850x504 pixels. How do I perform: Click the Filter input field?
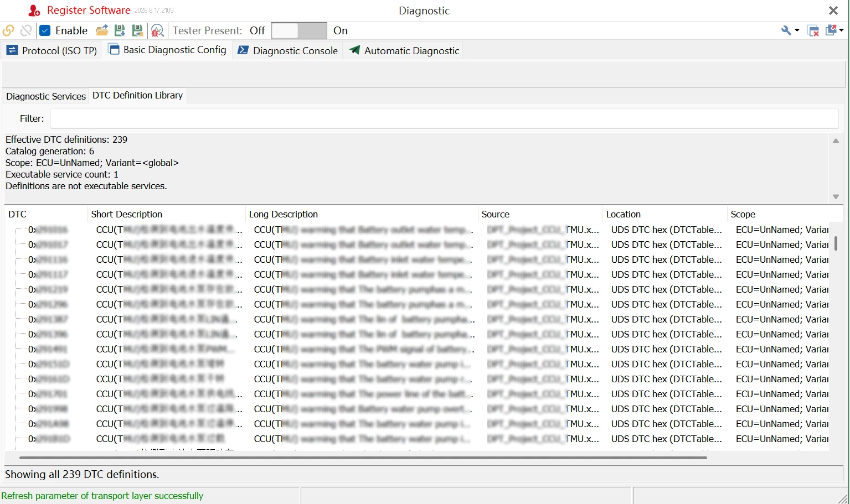444,118
